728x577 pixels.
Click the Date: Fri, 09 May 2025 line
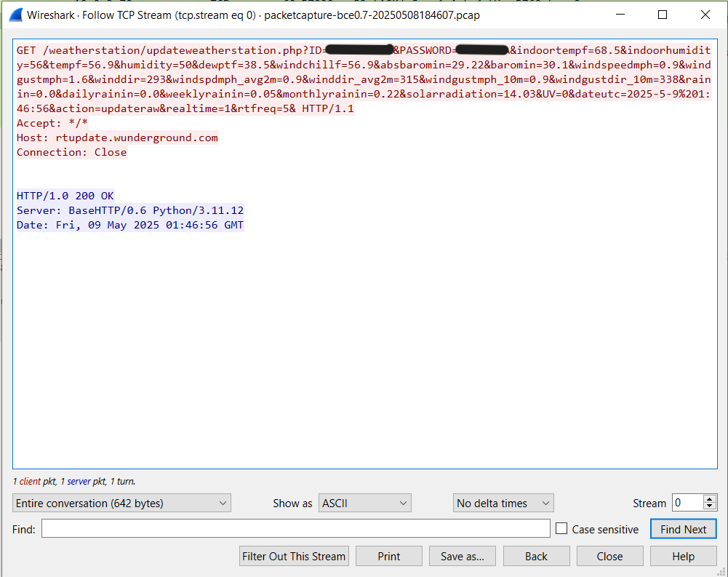(130, 225)
